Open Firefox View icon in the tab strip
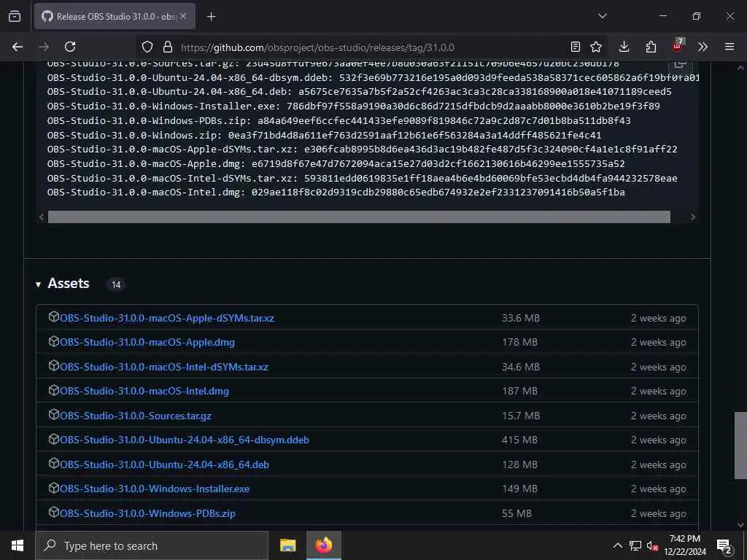 pyautogui.click(x=15, y=16)
